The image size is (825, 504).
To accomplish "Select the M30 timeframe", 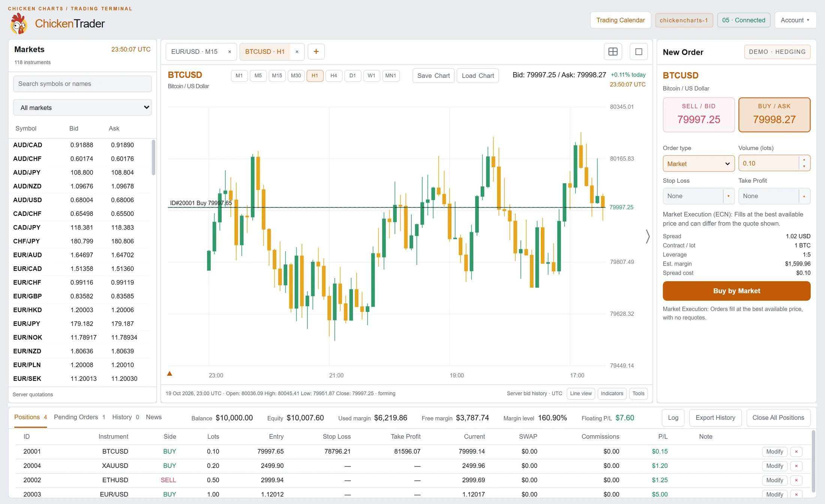I will (x=296, y=76).
